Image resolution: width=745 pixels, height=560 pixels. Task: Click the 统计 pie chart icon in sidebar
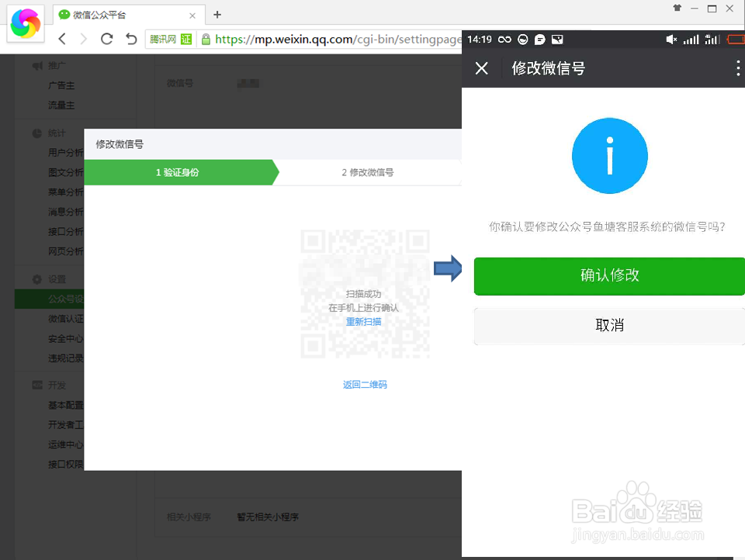click(x=37, y=133)
